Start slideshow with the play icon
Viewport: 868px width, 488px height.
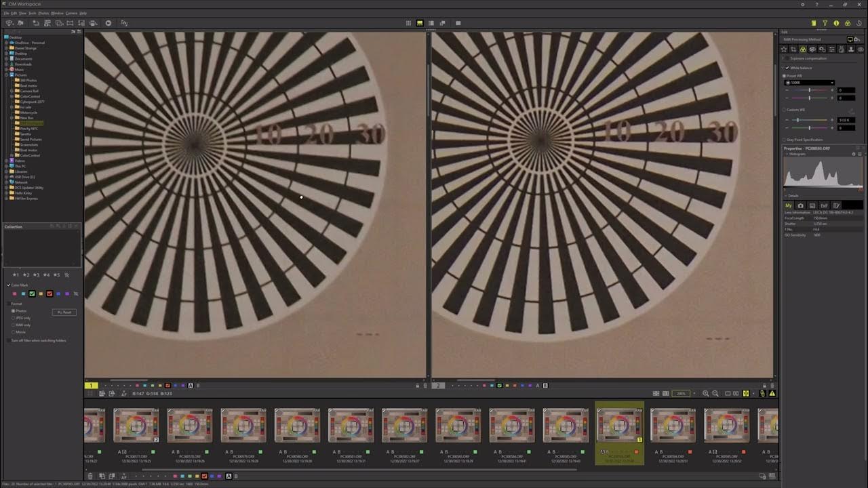tap(108, 23)
